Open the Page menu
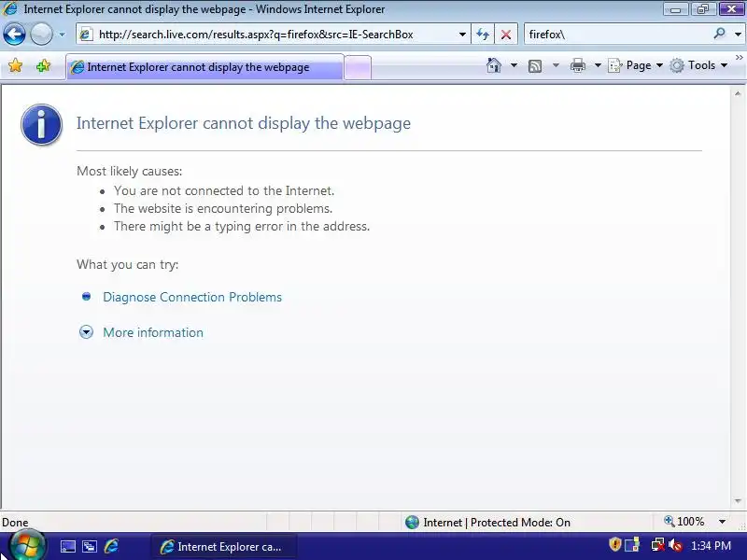Screen dimensions: 747x560 (636, 65)
